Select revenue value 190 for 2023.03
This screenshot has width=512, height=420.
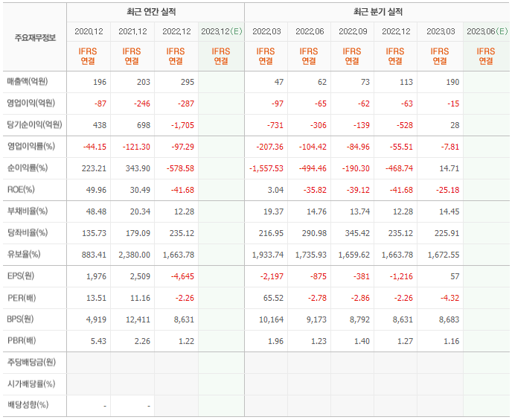pos(452,82)
